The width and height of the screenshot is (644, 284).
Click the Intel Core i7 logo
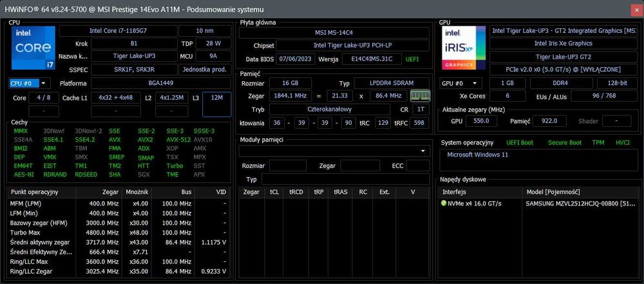(x=33, y=48)
